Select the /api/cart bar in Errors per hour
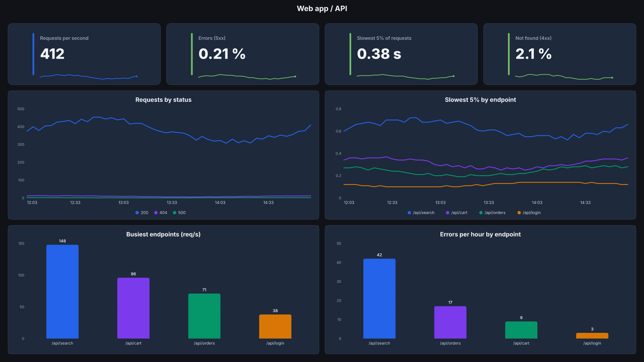 [x=521, y=330]
